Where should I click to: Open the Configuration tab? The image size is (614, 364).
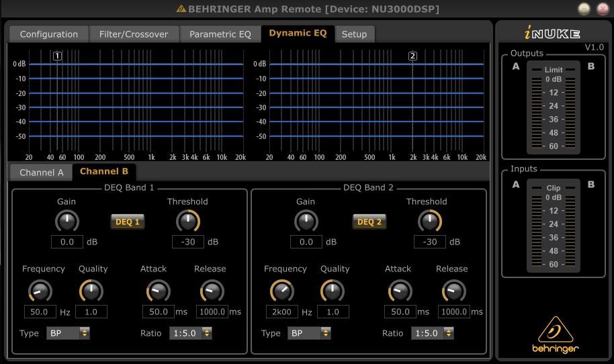click(49, 34)
